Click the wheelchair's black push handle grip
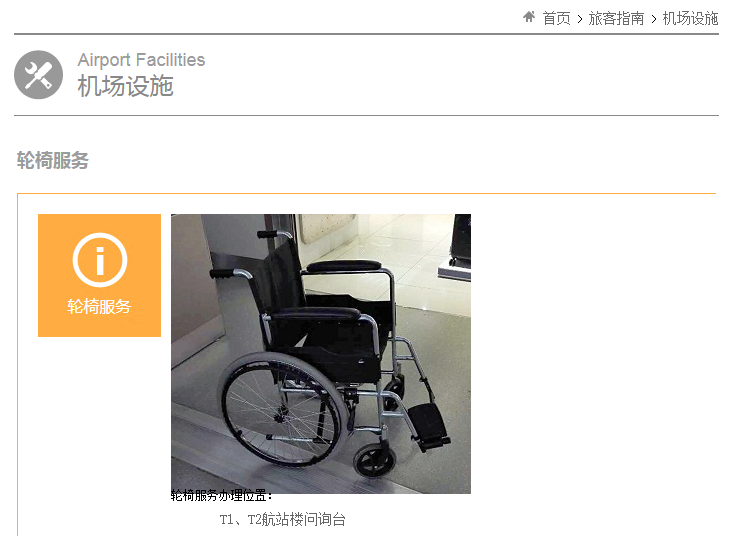The height and width of the screenshot is (536, 747). coord(222,273)
